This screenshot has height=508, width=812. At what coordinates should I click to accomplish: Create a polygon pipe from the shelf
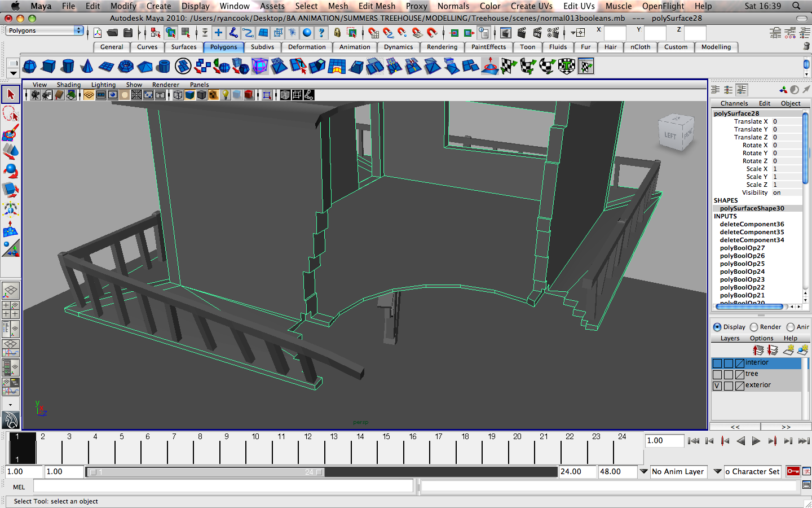[x=164, y=67]
